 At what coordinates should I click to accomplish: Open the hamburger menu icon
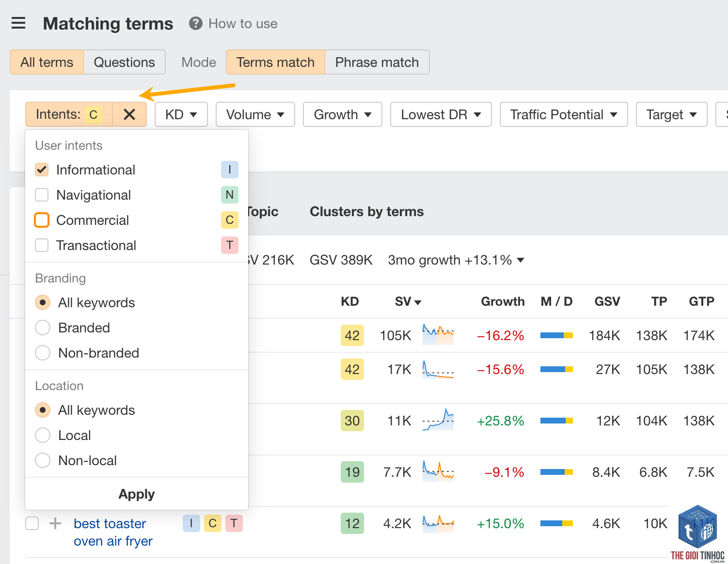(18, 23)
